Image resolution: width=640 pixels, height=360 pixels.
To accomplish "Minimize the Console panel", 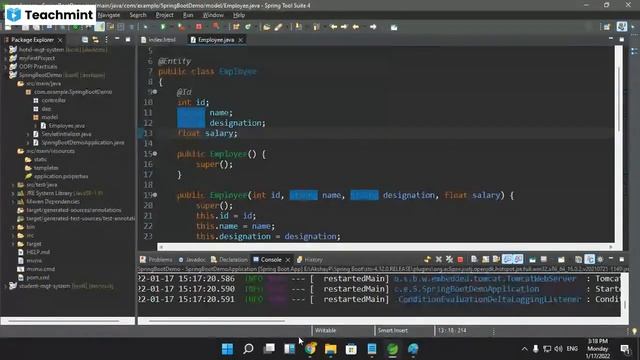I will click(611, 259).
